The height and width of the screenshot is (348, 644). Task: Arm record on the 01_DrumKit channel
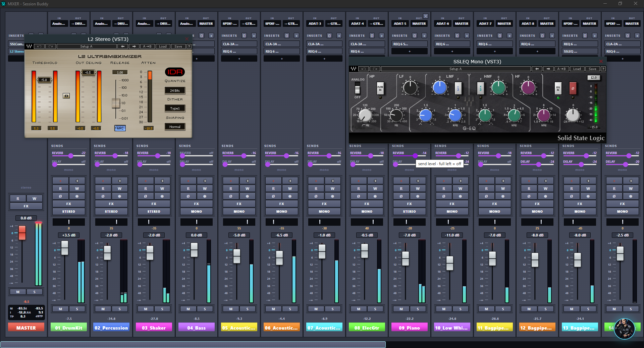60,181
